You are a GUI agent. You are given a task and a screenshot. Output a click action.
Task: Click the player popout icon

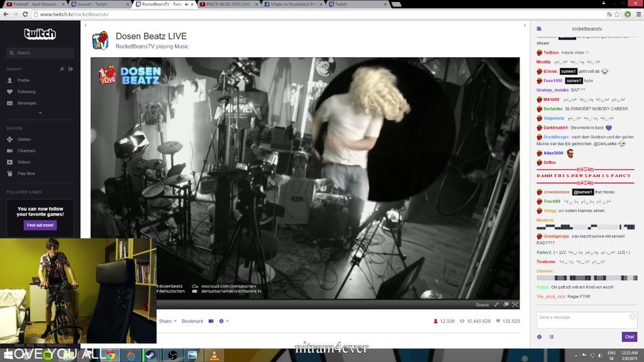coord(506,305)
